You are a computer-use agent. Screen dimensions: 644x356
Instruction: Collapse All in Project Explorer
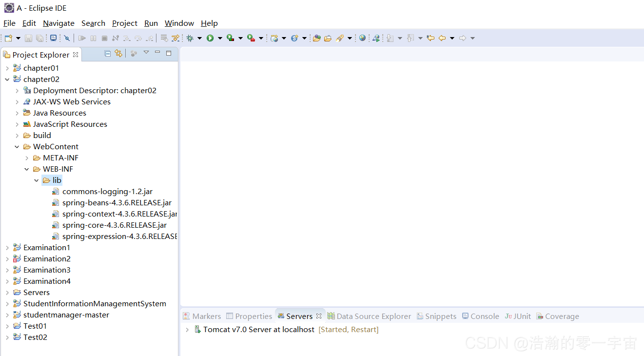pyautogui.click(x=108, y=54)
